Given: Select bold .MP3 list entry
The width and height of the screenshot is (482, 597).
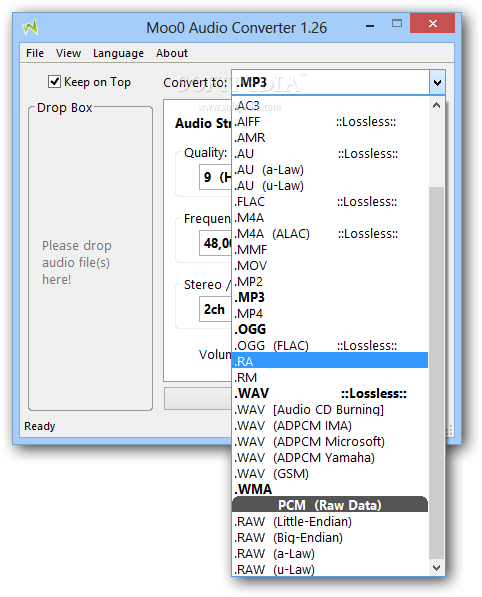Looking at the screenshot, I should point(330,297).
